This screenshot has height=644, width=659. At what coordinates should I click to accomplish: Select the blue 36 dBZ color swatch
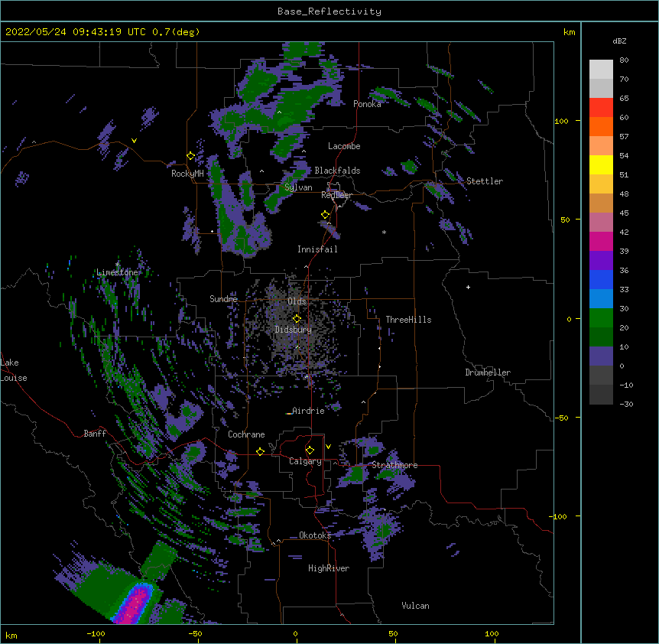(601, 279)
